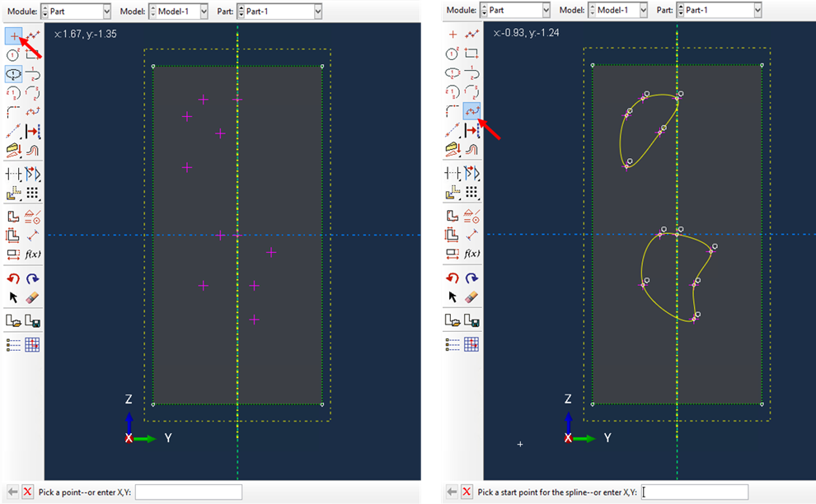
Task: Focus the spline start point X,Y input field
Action: [695, 492]
